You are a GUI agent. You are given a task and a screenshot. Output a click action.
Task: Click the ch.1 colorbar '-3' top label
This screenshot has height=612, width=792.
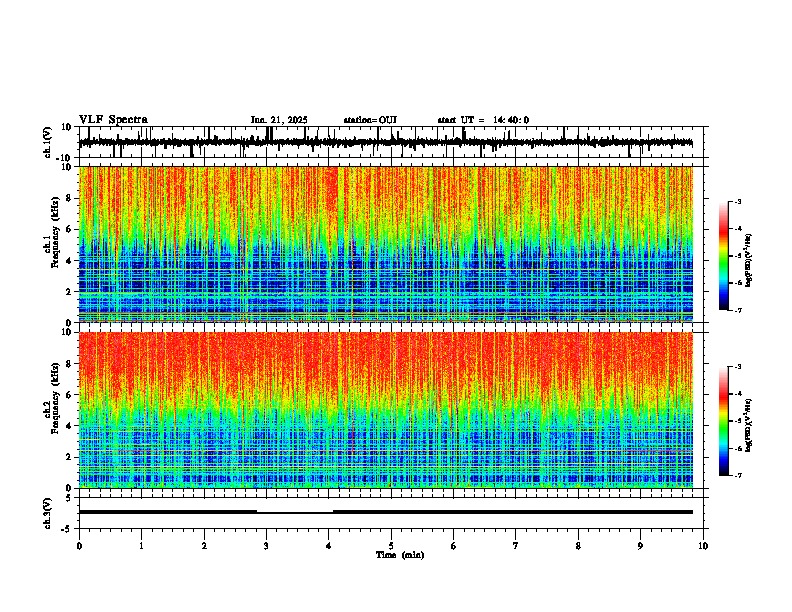[x=738, y=202]
